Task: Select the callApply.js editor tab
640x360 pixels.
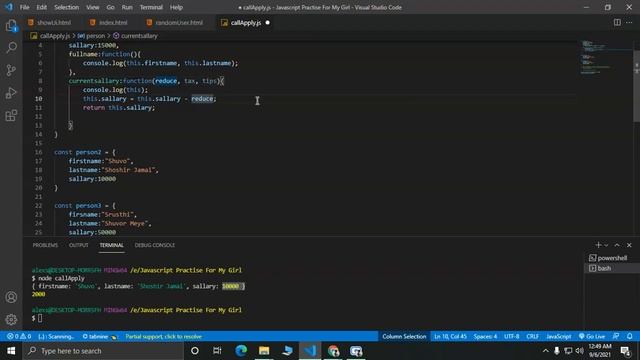Action: pyautogui.click(x=245, y=22)
